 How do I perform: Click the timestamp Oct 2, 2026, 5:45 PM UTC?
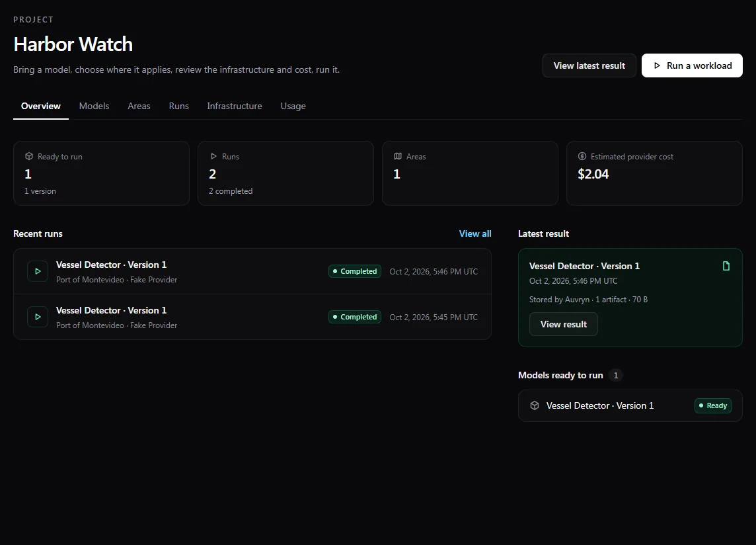[x=434, y=317]
